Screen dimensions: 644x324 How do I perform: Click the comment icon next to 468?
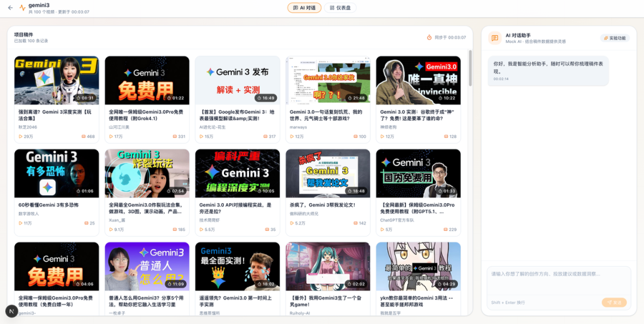[x=83, y=137]
